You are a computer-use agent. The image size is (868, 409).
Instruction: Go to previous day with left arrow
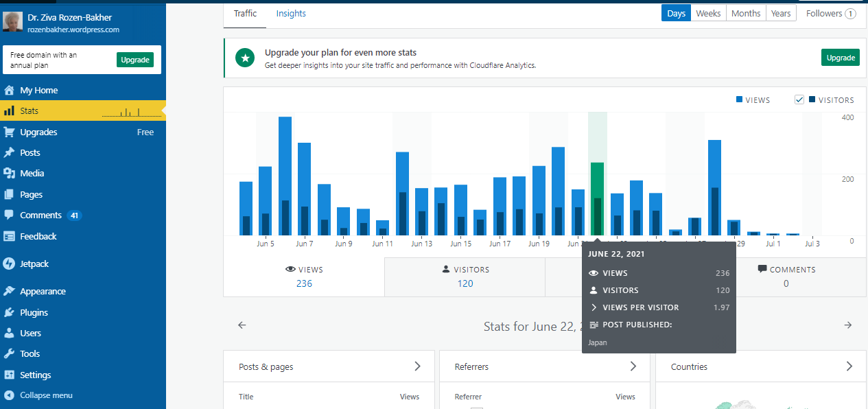242,325
